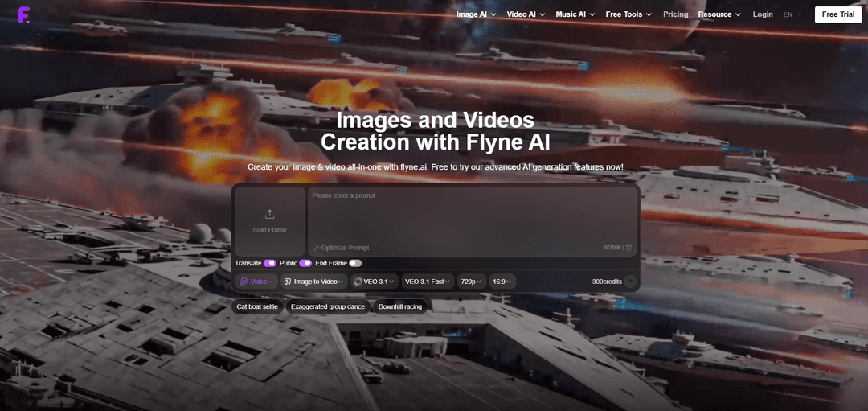The width and height of the screenshot is (868, 411).
Task: Go to the Pricing page
Action: 675,14
